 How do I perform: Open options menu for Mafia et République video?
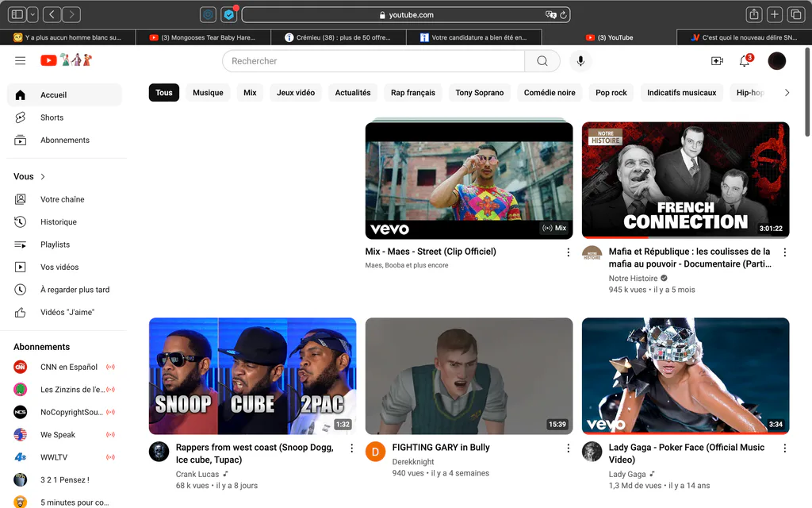[784, 252]
